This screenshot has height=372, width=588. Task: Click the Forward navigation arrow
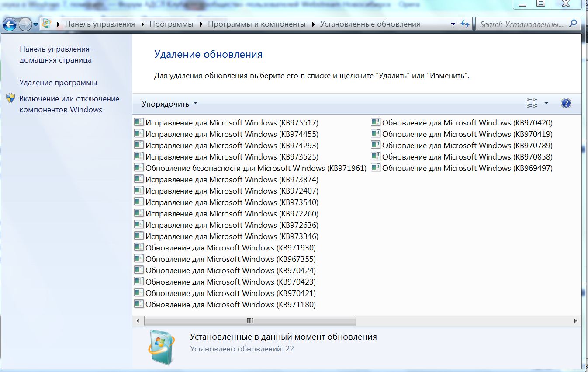click(x=25, y=24)
